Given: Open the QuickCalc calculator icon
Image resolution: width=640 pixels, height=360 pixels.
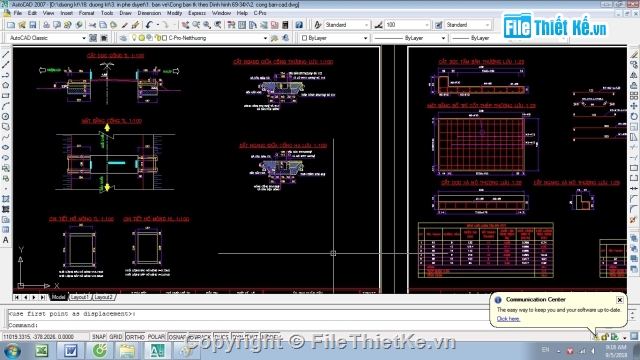Looking at the screenshot, I should pos(285,25).
